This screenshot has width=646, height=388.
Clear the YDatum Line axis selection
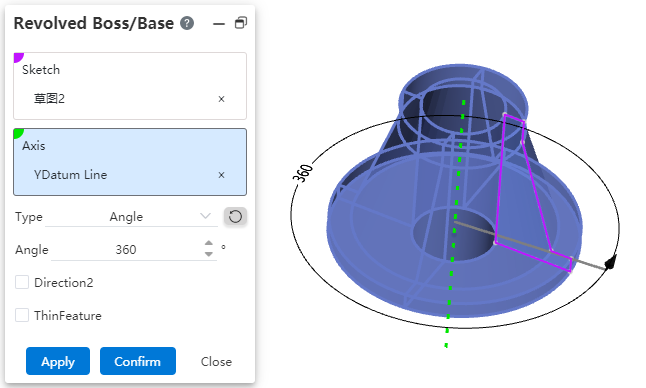point(221,175)
